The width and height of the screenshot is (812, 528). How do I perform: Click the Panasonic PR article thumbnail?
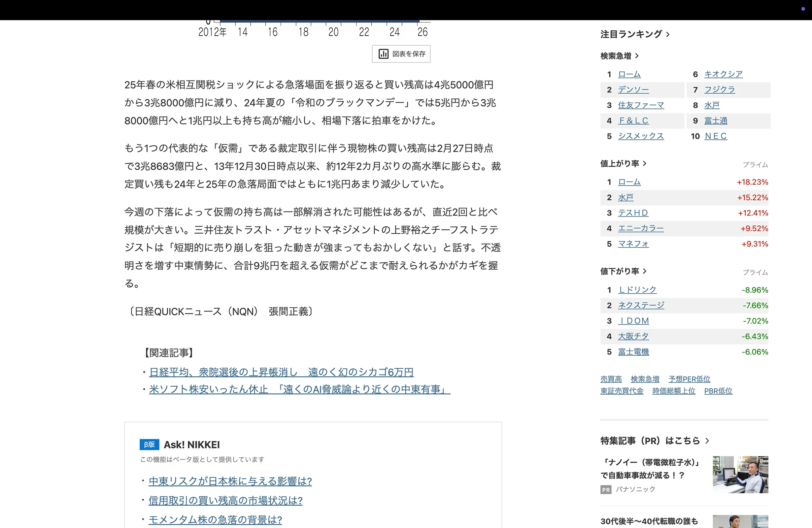click(740, 475)
